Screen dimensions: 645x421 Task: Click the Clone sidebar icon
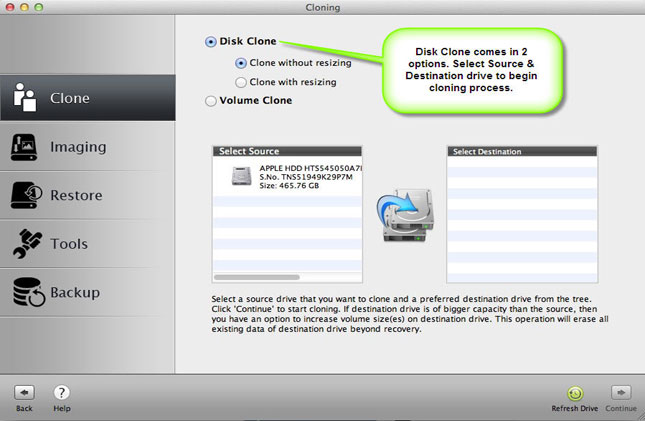[25, 97]
